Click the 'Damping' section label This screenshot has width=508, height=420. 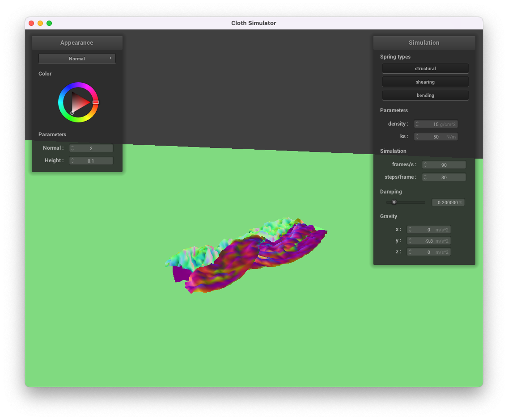[x=391, y=192]
